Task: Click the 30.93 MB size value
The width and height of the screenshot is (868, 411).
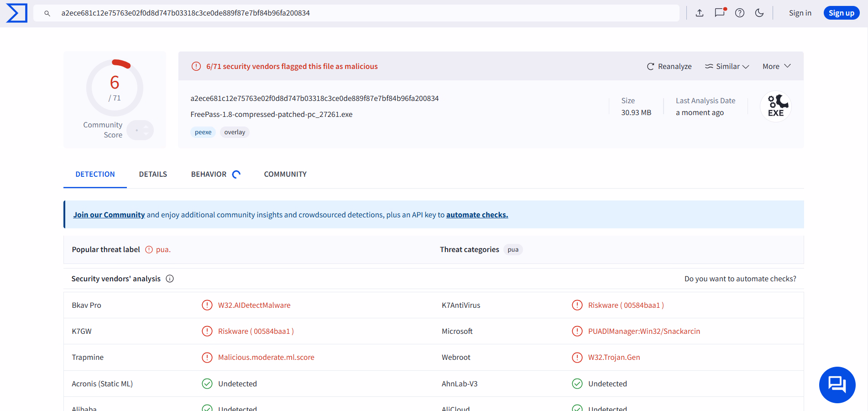Action: coord(636,112)
